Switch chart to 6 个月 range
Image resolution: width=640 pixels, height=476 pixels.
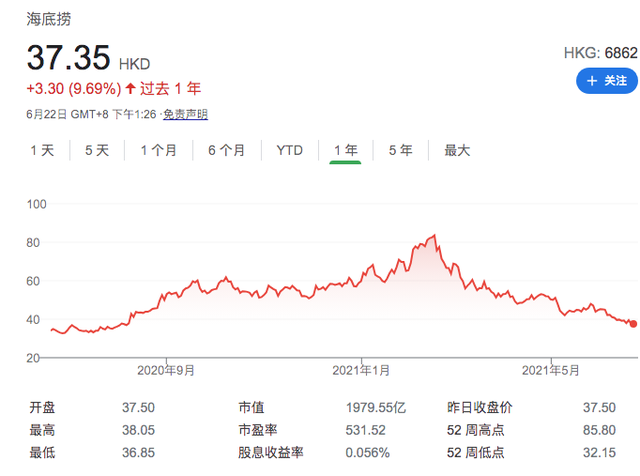tap(227, 150)
